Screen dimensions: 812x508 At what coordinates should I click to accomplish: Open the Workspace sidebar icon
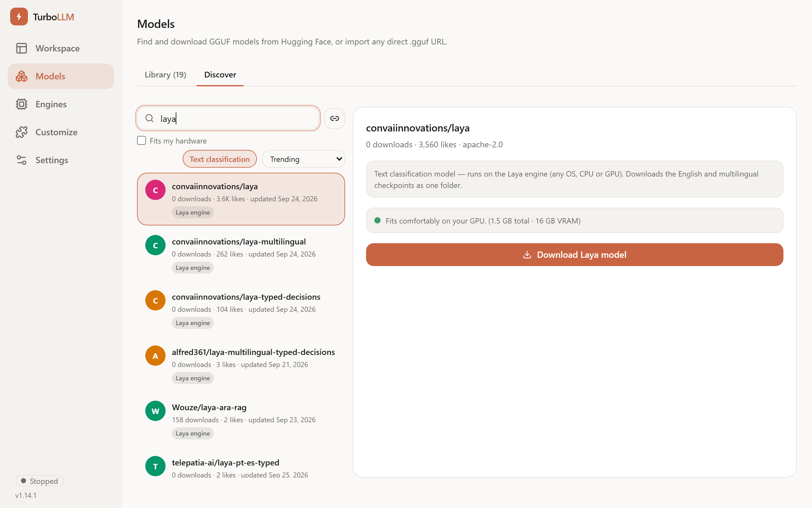pos(22,48)
